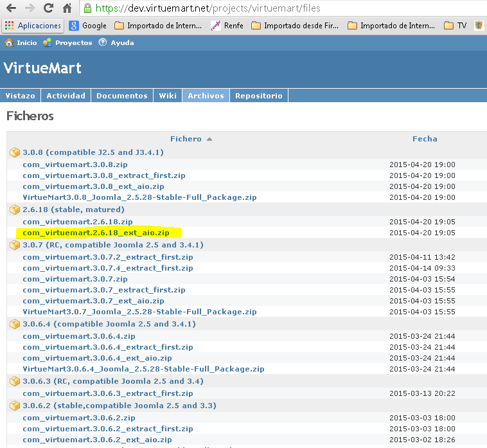Download com_virtuemart.3.0.7.2_extract_first.zip
Viewport: 487px width, 448px height.
(108, 257)
